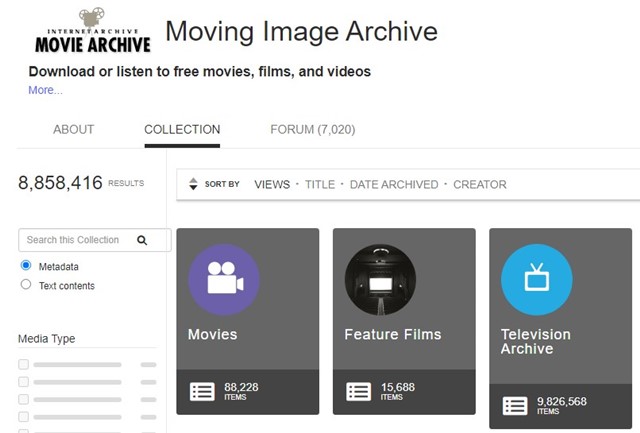This screenshot has width=640, height=433.
Task: Select the Metadata radio button
Action: [26, 266]
